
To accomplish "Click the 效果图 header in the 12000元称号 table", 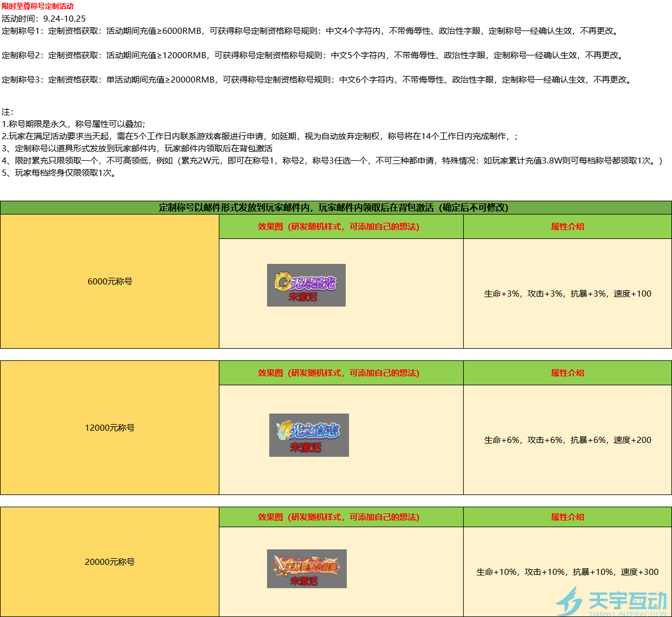I will (x=341, y=373).
